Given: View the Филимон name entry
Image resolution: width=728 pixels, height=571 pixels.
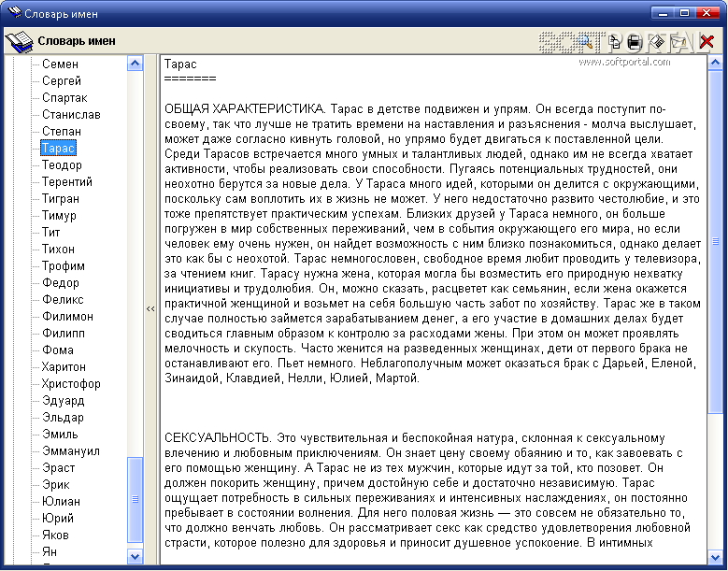Looking at the screenshot, I should pyautogui.click(x=67, y=316).
